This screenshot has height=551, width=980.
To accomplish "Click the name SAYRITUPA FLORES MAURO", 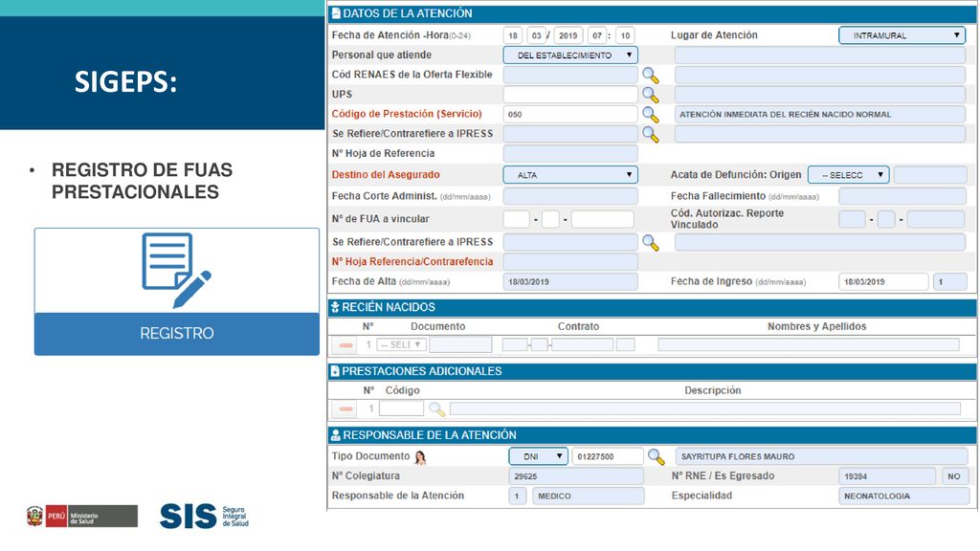I will pyautogui.click(x=738, y=456).
